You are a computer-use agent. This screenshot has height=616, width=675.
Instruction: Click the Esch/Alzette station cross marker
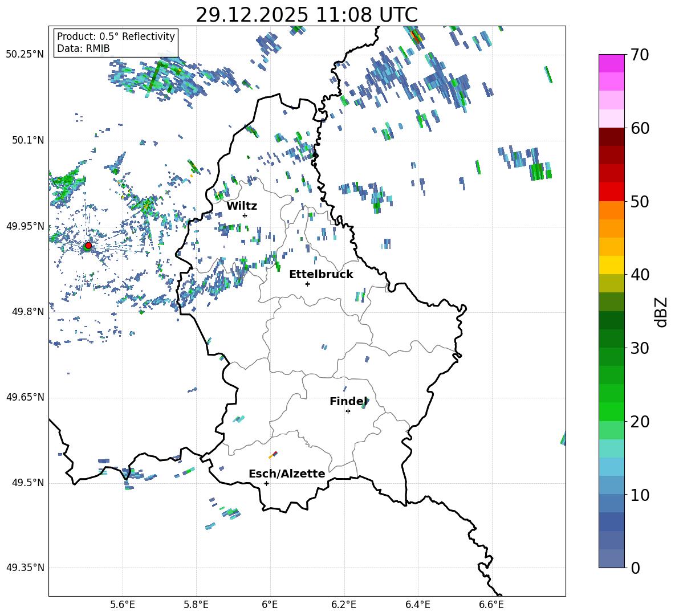pos(266,483)
